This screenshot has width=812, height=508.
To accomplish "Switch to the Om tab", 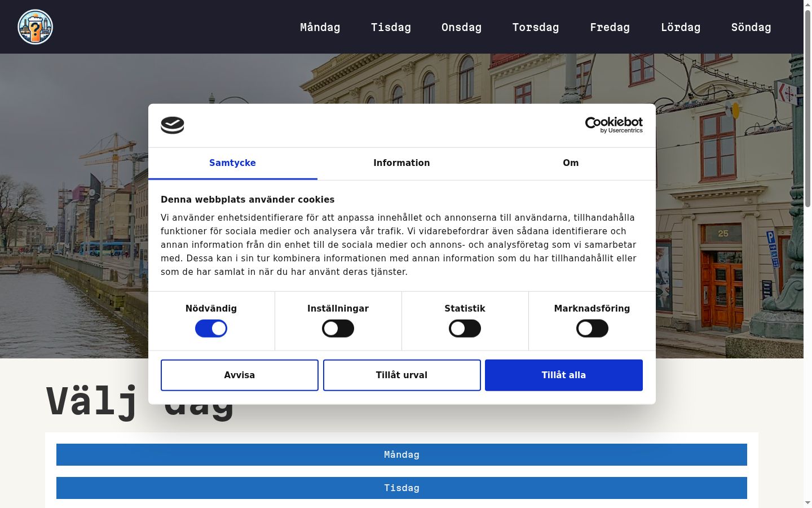I will tap(571, 163).
